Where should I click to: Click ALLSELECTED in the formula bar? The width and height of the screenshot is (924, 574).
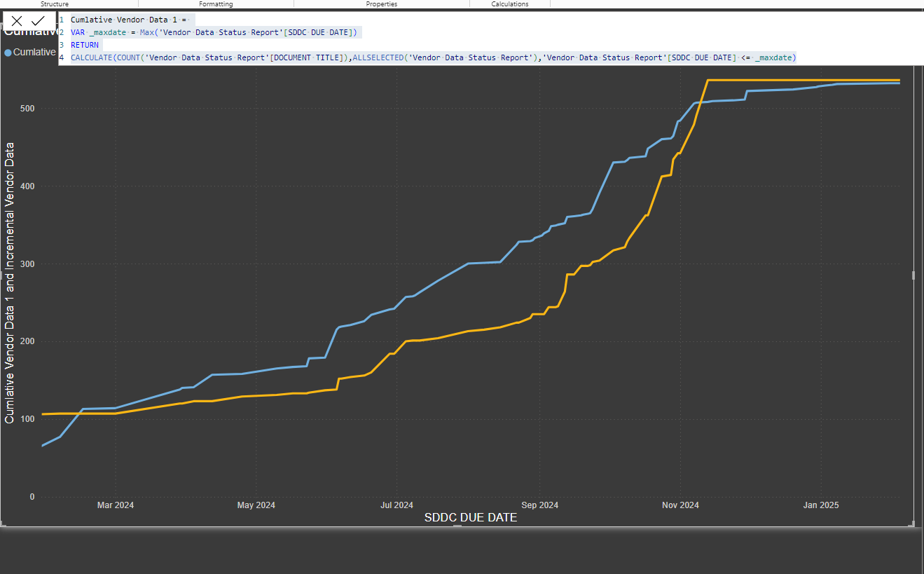(x=378, y=57)
